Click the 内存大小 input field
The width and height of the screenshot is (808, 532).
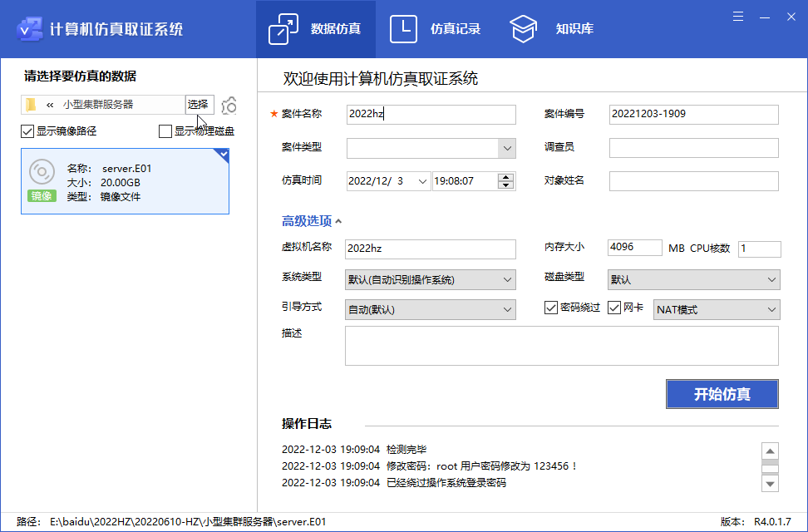tap(635, 248)
